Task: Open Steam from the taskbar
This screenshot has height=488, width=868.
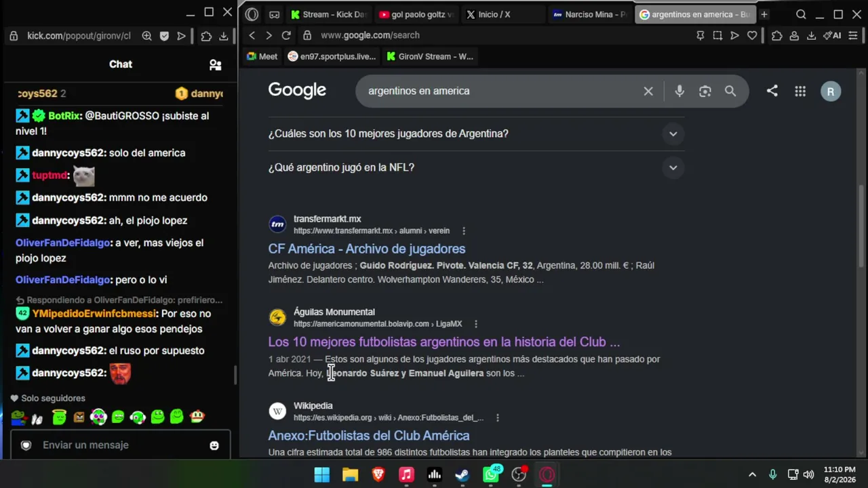Action: (x=462, y=474)
